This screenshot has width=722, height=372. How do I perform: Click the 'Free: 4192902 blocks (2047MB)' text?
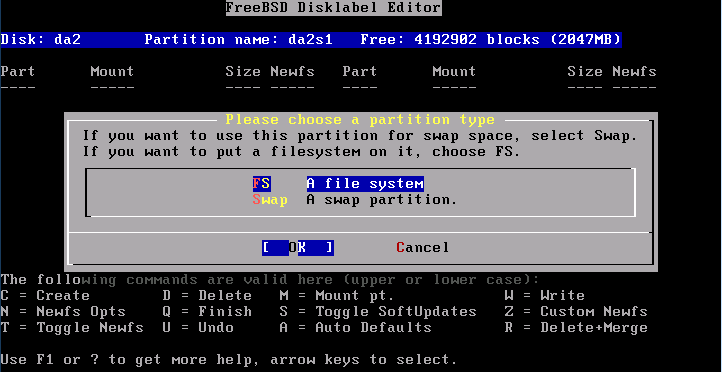(x=491, y=40)
